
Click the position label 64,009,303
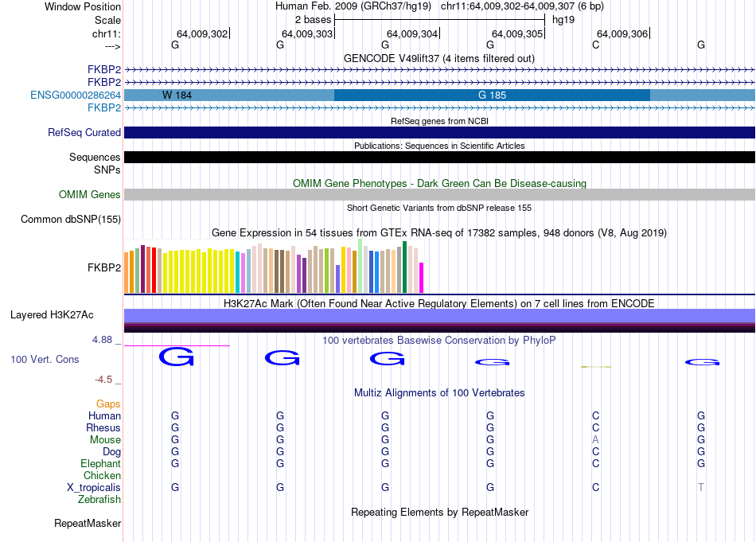[307, 33]
